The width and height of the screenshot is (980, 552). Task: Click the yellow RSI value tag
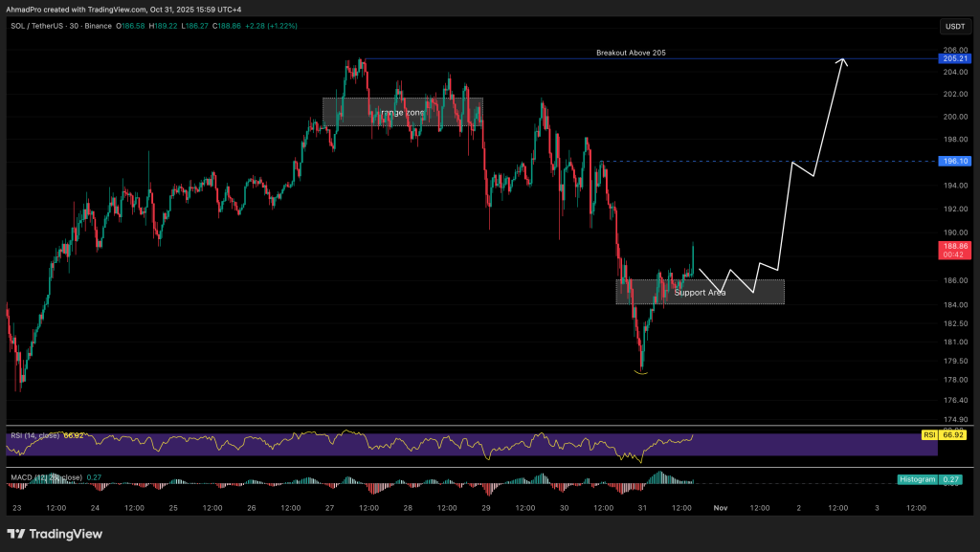pyautogui.click(x=928, y=435)
